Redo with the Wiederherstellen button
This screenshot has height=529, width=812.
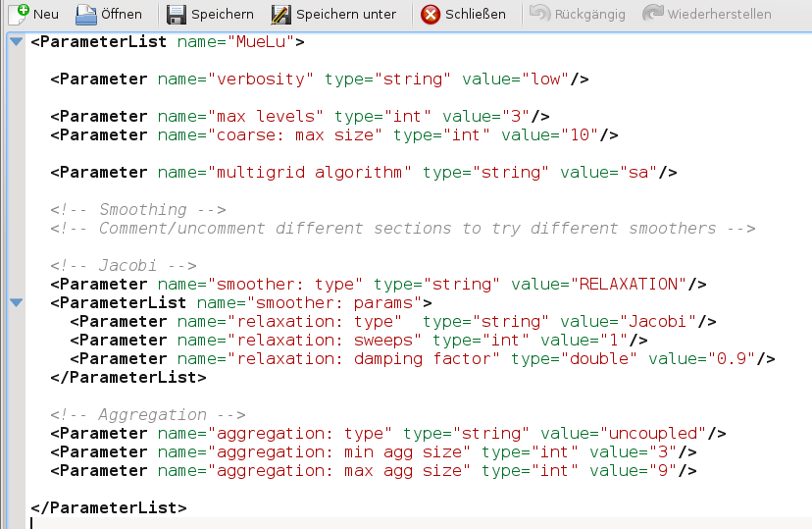point(707,14)
